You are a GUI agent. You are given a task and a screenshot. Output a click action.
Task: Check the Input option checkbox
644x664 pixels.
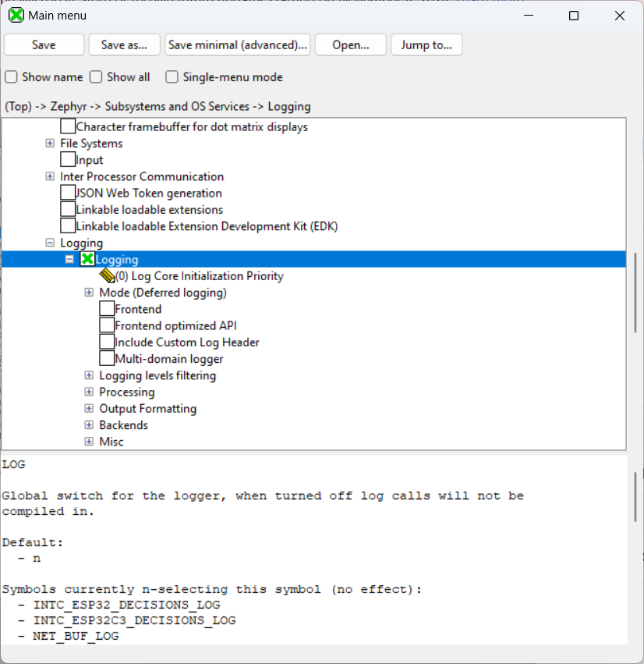click(68, 159)
